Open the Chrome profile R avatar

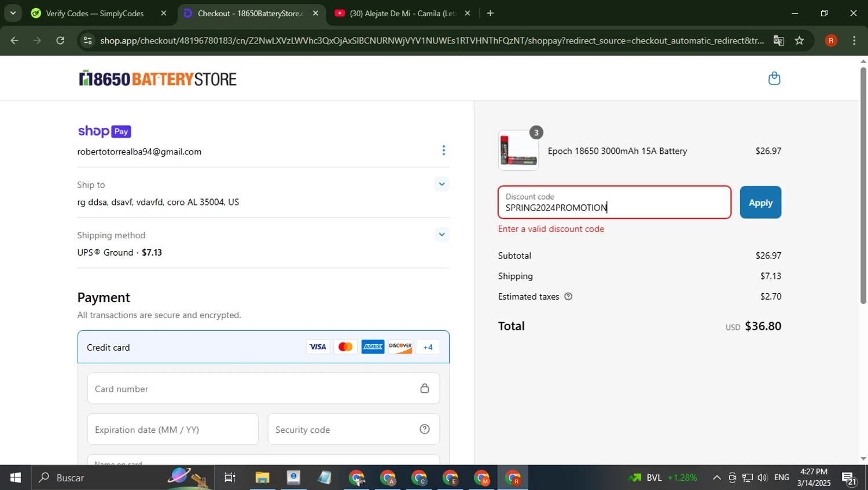point(831,40)
